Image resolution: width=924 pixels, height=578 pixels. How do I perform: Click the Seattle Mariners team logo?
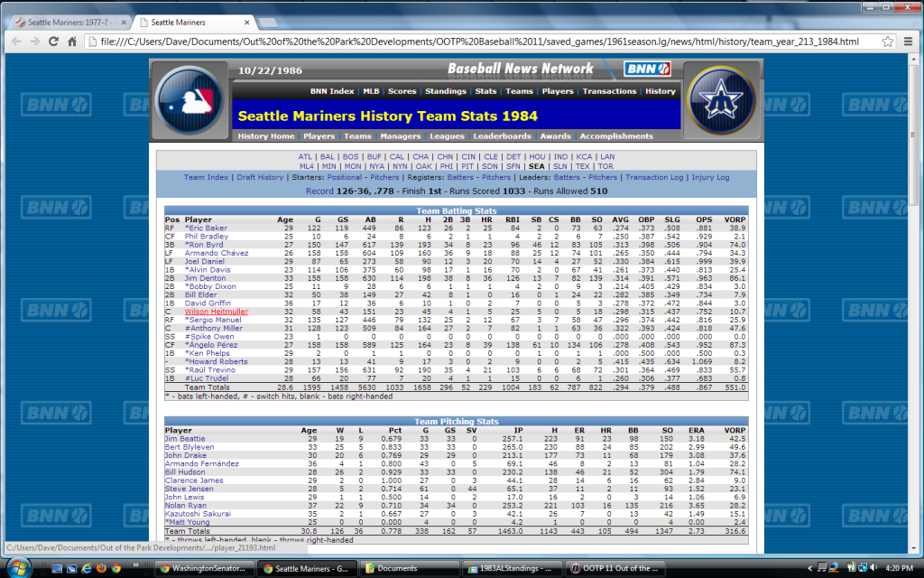click(x=721, y=100)
